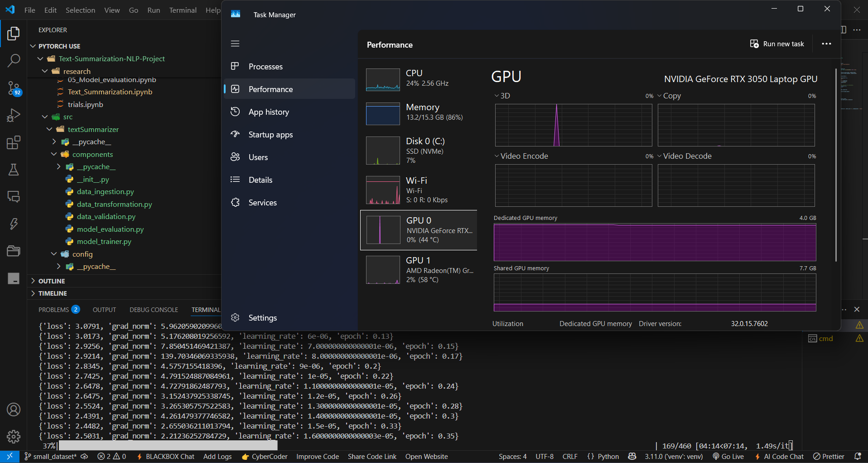Open the Testing flask icon
This screenshot has height=463, width=868.
[x=14, y=170]
